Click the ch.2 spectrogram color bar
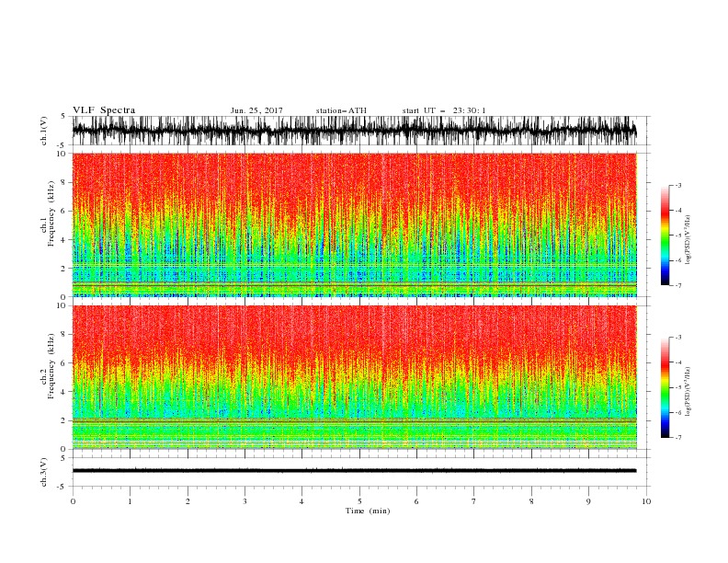Viewport: 728px width, 563px height. click(665, 387)
